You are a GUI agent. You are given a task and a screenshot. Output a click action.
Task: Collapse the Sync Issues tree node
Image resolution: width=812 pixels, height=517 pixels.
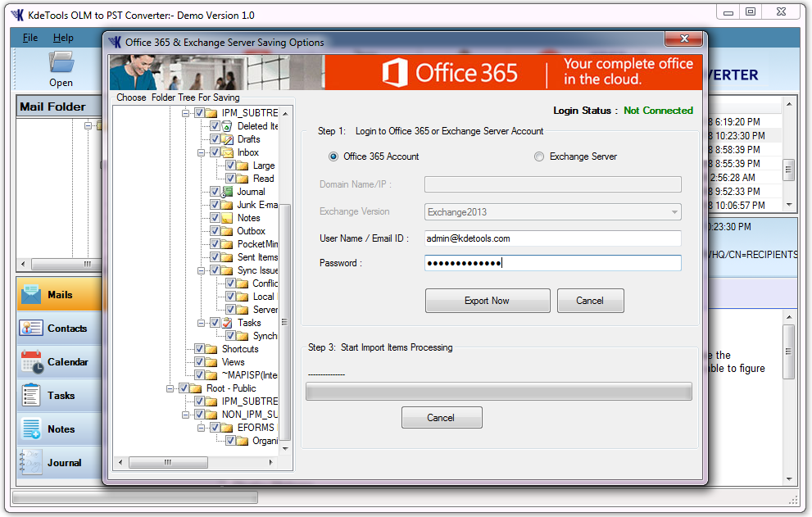click(201, 270)
